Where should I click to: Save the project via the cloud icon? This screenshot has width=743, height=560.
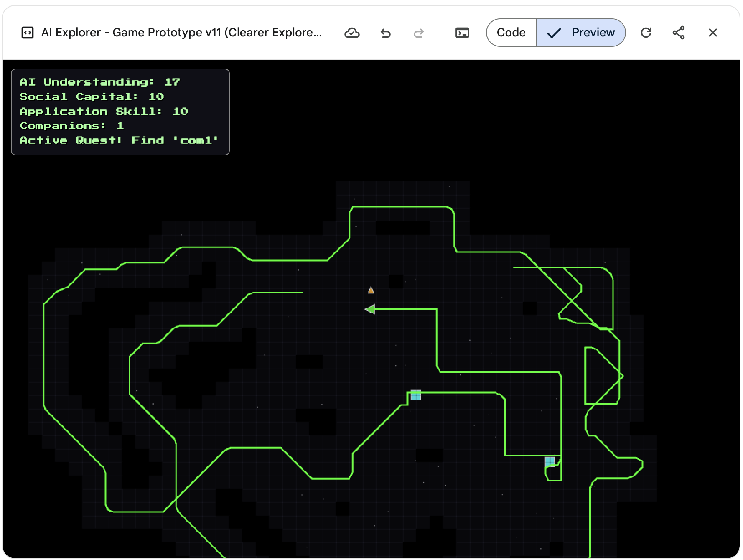tap(352, 33)
